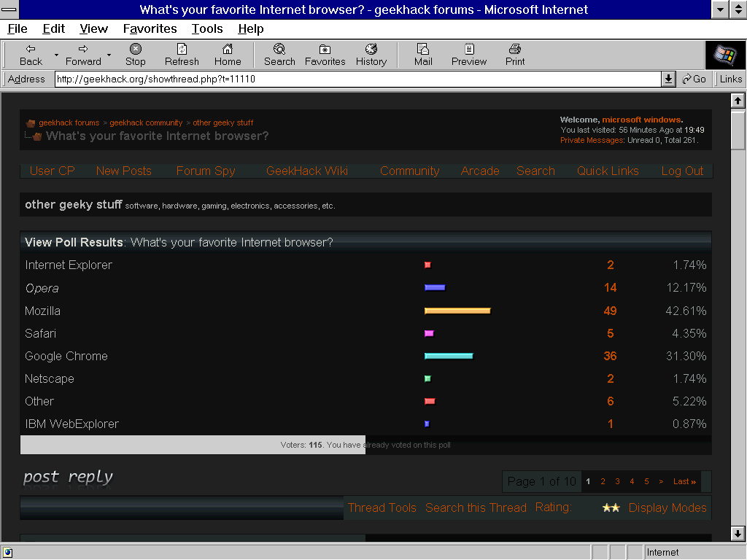Refresh the page using the toolbar icon
The height and width of the screenshot is (560, 747).
point(182,50)
